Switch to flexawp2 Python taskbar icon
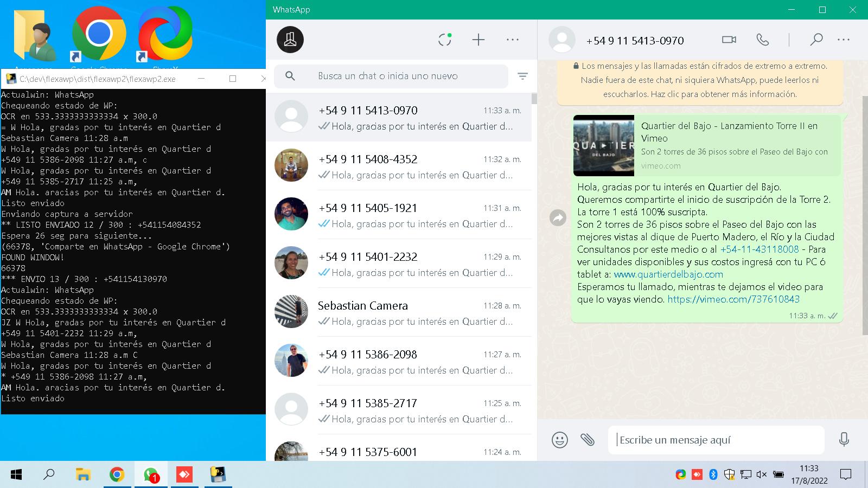This screenshot has height=488, width=868. (218, 475)
